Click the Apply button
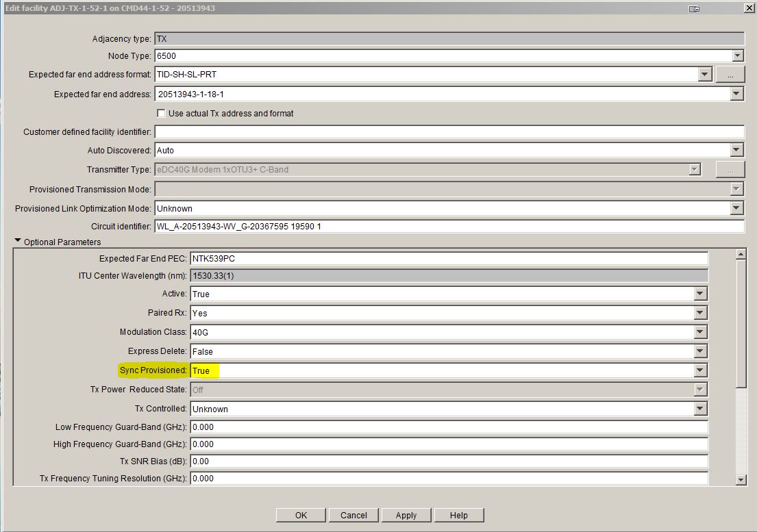 [406, 515]
